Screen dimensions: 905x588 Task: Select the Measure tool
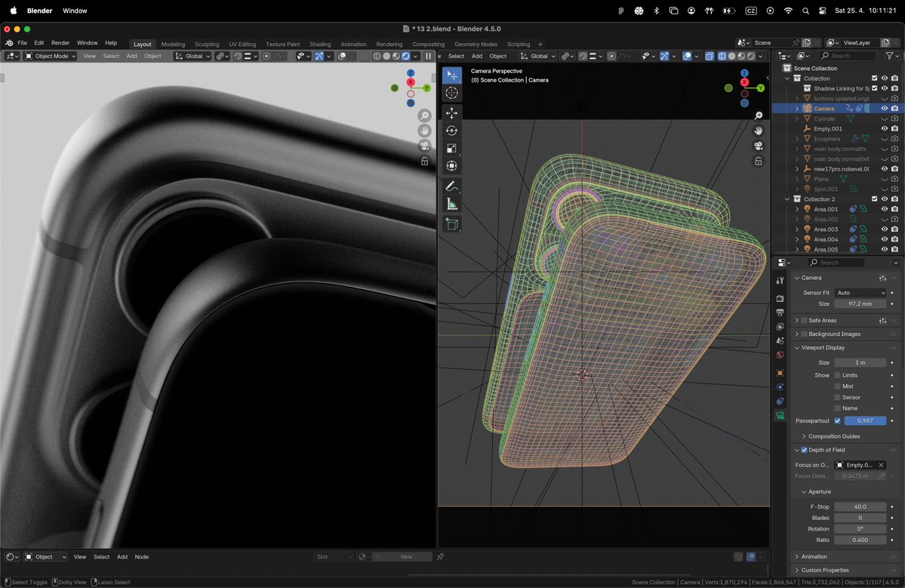(451, 204)
